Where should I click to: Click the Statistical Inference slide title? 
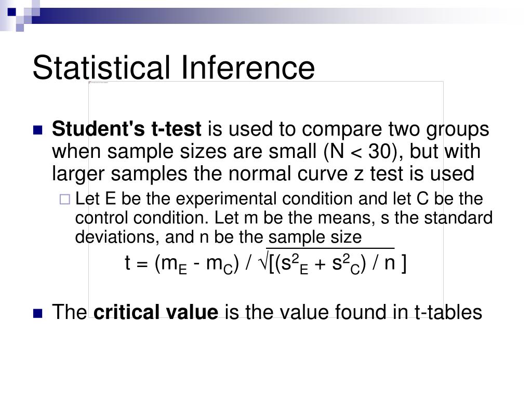pyautogui.click(x=174, y=68)
